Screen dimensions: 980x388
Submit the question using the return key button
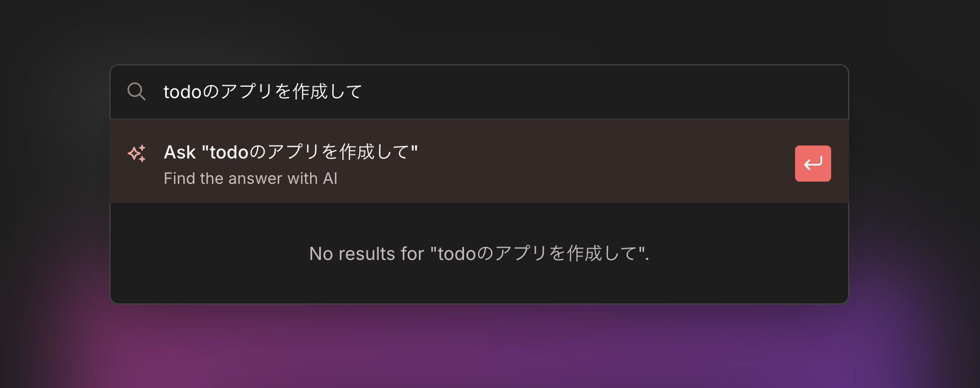pos(813,164)
